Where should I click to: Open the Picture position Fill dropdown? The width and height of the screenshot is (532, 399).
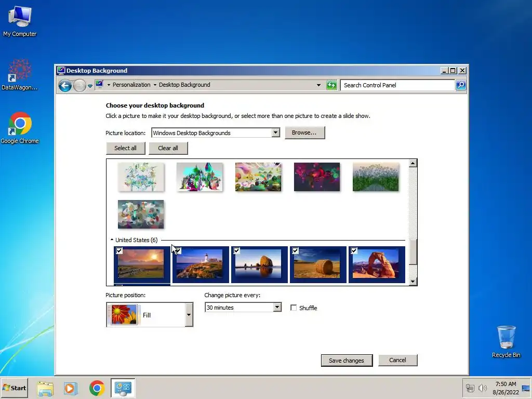click(189, 315)
